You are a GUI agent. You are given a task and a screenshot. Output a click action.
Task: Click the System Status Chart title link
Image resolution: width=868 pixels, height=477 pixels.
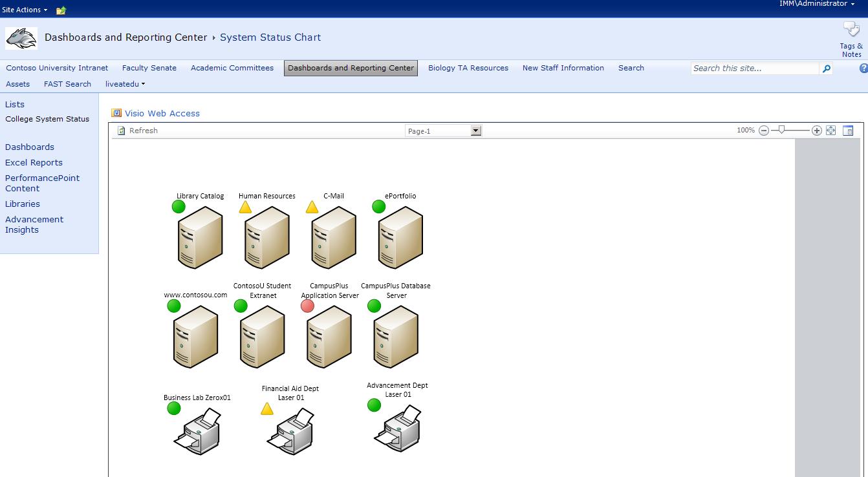(x=270, y=37)
